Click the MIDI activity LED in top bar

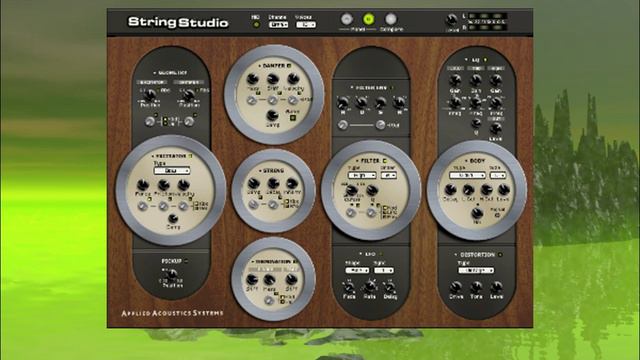point(256,25)
